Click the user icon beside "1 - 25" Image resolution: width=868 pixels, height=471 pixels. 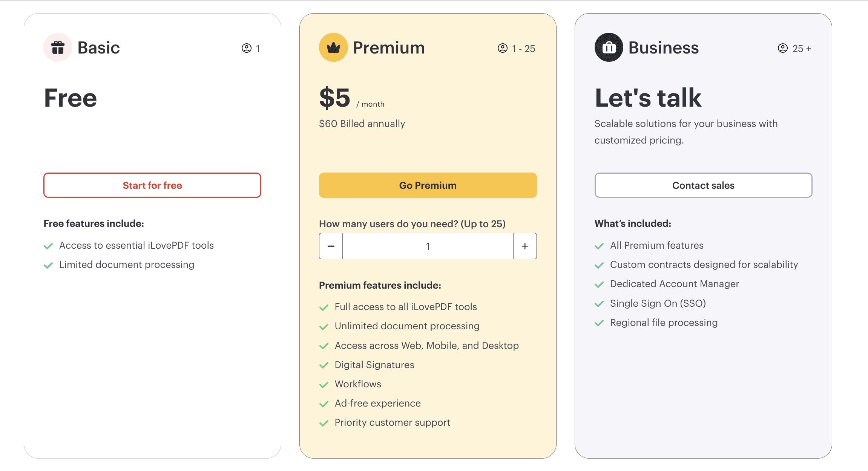click(x=503, y=48)
